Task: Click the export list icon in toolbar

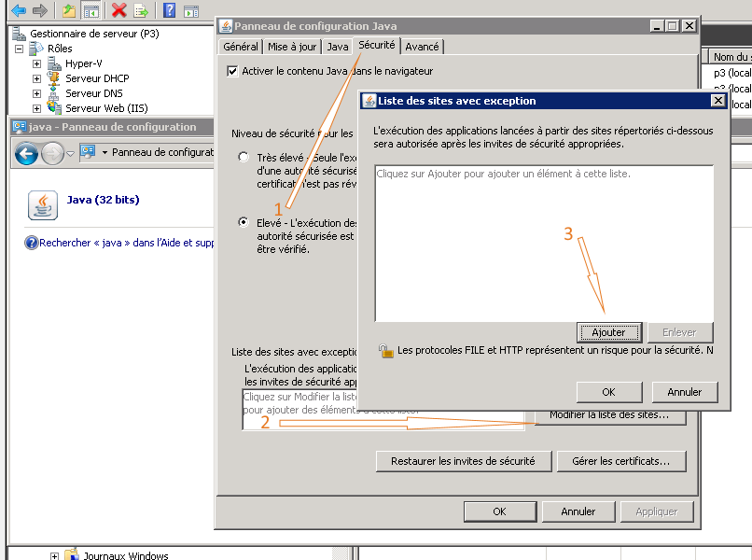Action: 141,10
